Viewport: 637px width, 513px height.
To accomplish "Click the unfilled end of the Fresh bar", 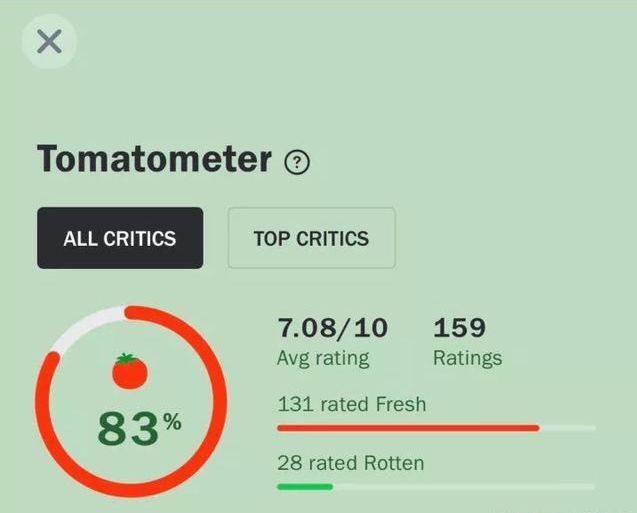I will 568,428.
